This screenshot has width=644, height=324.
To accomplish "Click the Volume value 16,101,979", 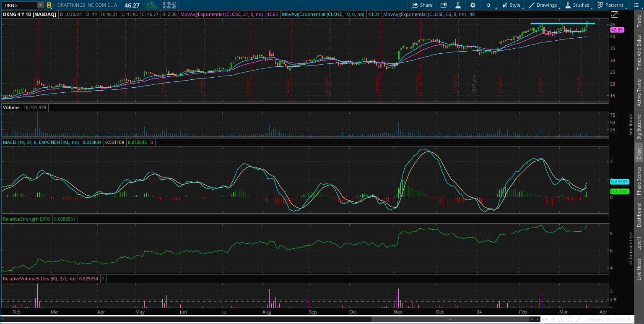I will point(35,107).
